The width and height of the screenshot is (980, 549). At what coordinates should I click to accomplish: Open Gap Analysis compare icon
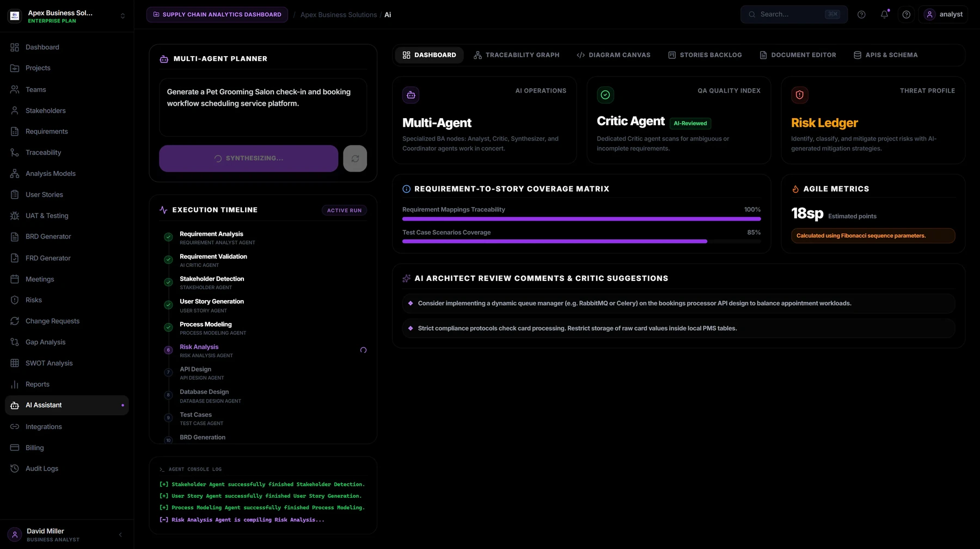[x=15, y=342]
